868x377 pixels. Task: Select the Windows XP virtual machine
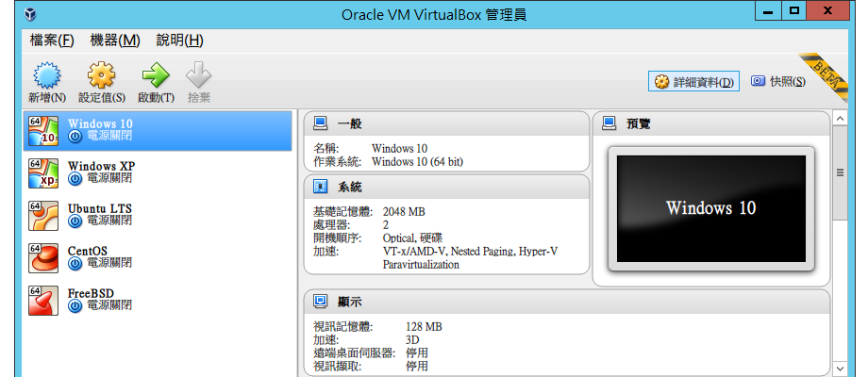pyautogui.click(x=158, y=173)
